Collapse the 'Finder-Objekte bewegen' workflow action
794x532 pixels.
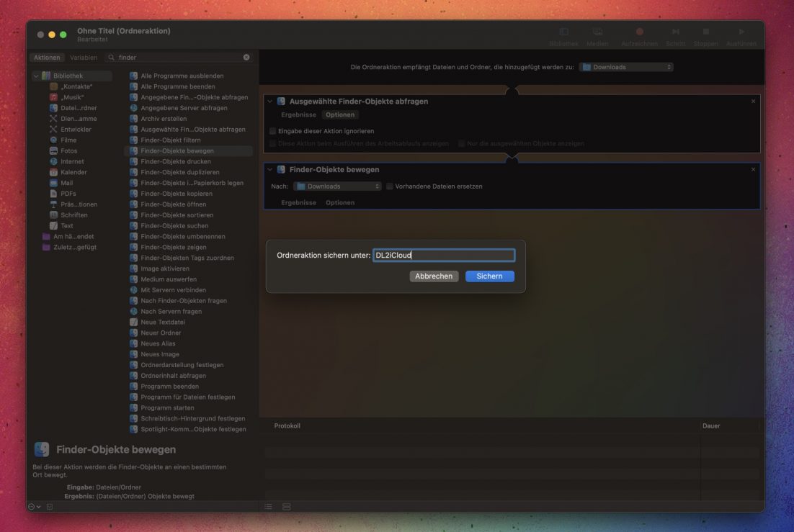point(270,170)
